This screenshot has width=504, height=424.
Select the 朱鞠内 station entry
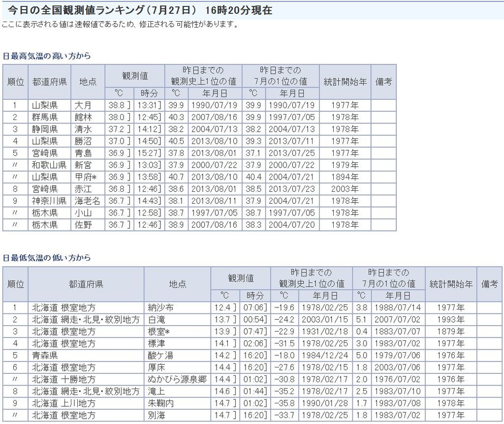[160, 403]
